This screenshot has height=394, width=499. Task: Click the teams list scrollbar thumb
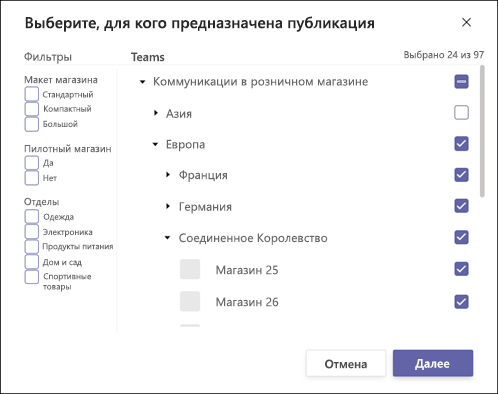pyautogui.click(x=482, y=131)
